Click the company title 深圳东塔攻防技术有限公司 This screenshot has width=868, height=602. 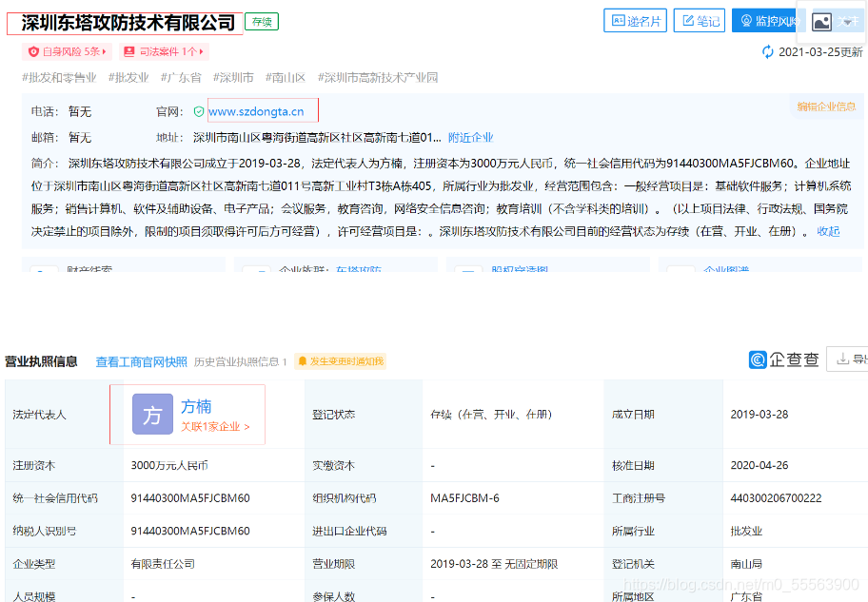(x=128, y=23)
